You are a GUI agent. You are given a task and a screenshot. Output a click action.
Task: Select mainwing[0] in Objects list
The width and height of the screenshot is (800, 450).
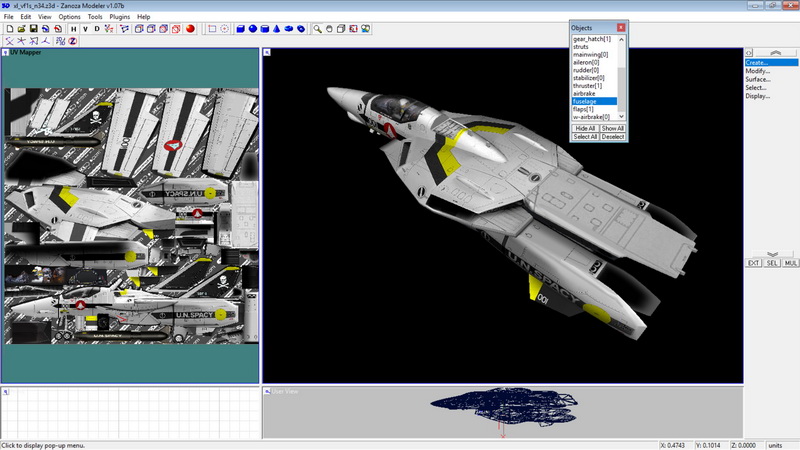(x=594, y=55)
